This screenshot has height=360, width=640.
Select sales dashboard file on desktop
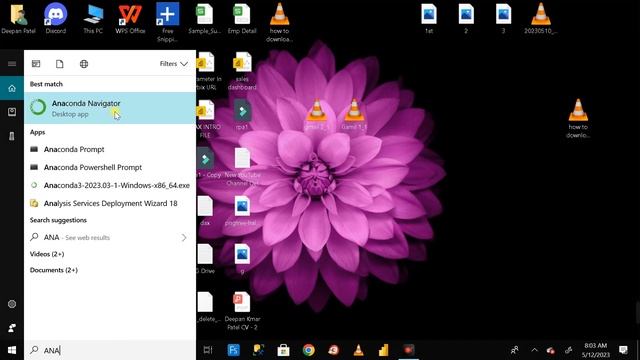coord(242,71)
